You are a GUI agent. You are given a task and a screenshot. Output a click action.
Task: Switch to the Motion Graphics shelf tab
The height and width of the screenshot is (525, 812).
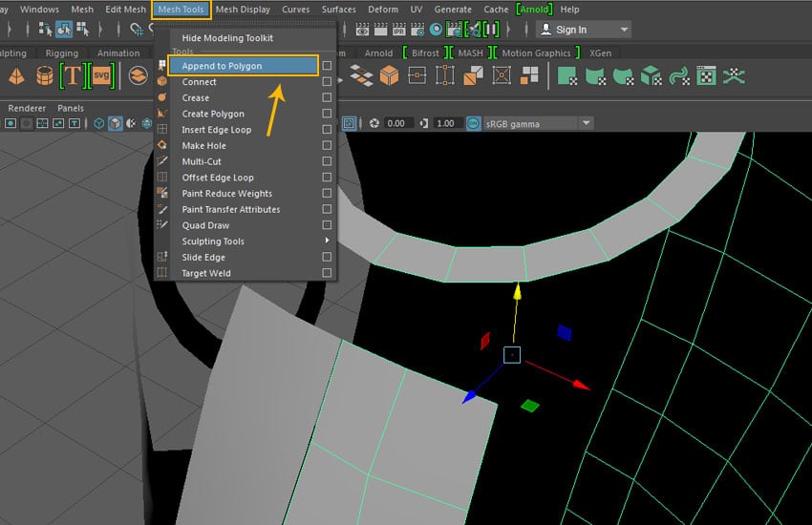pyautogui.click(x=536, y=53)
